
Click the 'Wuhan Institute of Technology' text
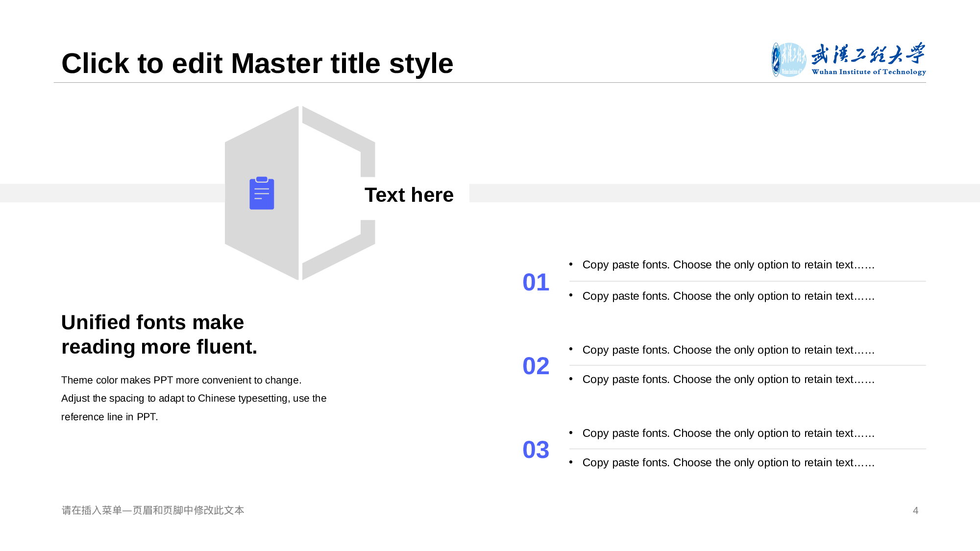(868, 72)
